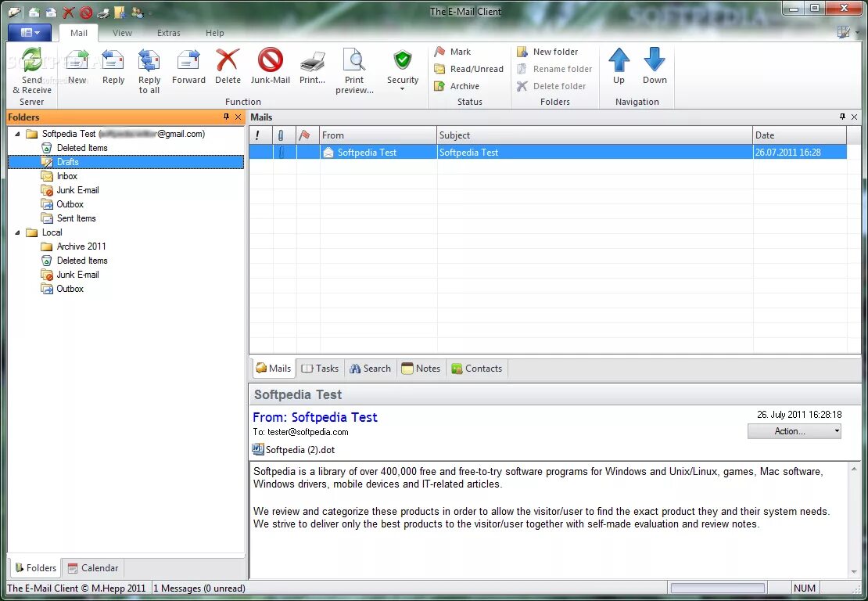Click the Reply to all icon
The width and height of the screenshot is (868, 601).
tap(149, 71)
